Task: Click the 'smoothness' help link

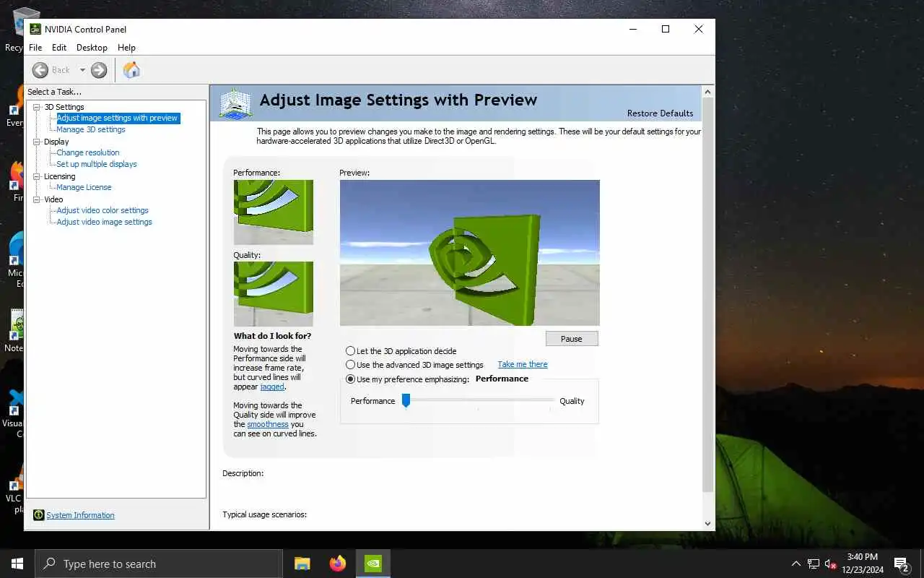Action: pos(268,424)
